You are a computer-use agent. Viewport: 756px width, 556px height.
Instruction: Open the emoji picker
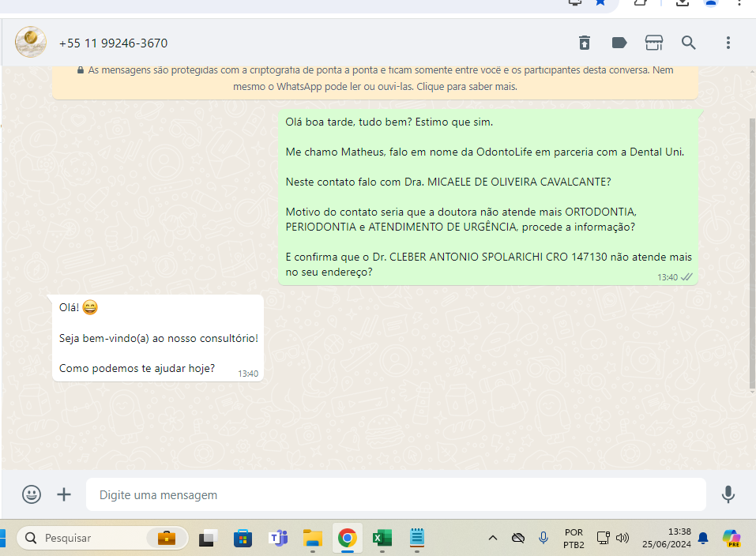coord(32,494)
